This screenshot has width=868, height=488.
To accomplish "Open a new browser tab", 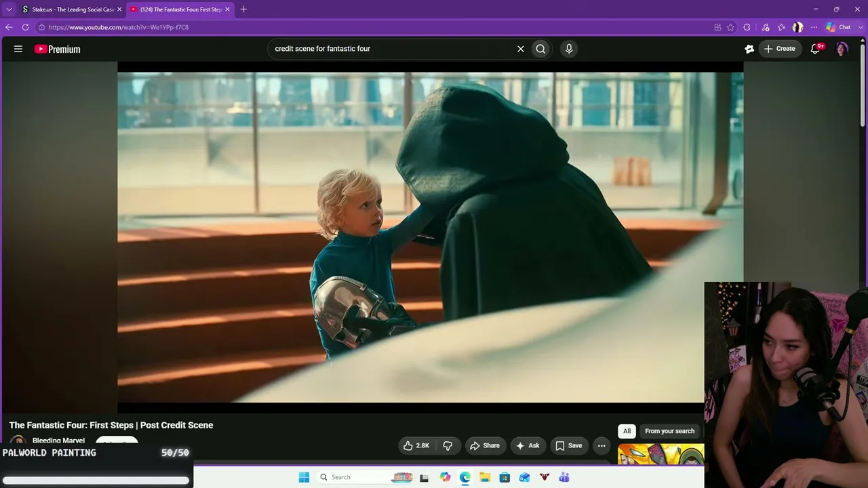I will tap(243, 9).
